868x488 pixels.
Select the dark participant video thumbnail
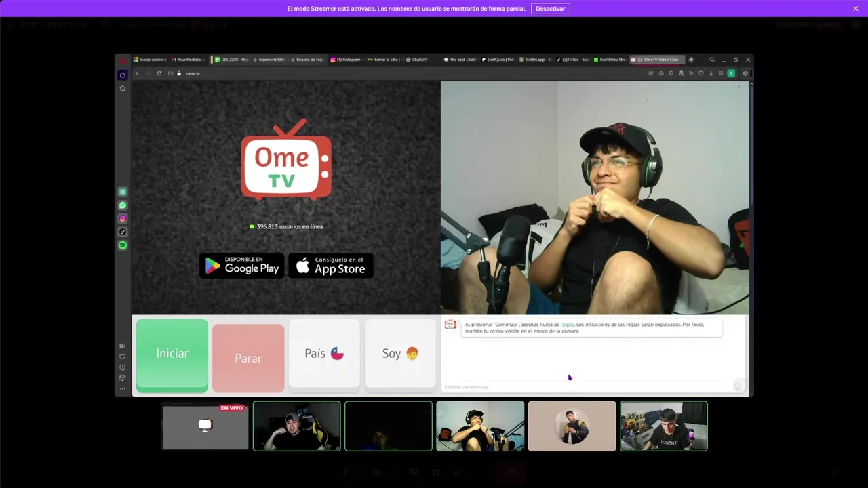point(389,426)
